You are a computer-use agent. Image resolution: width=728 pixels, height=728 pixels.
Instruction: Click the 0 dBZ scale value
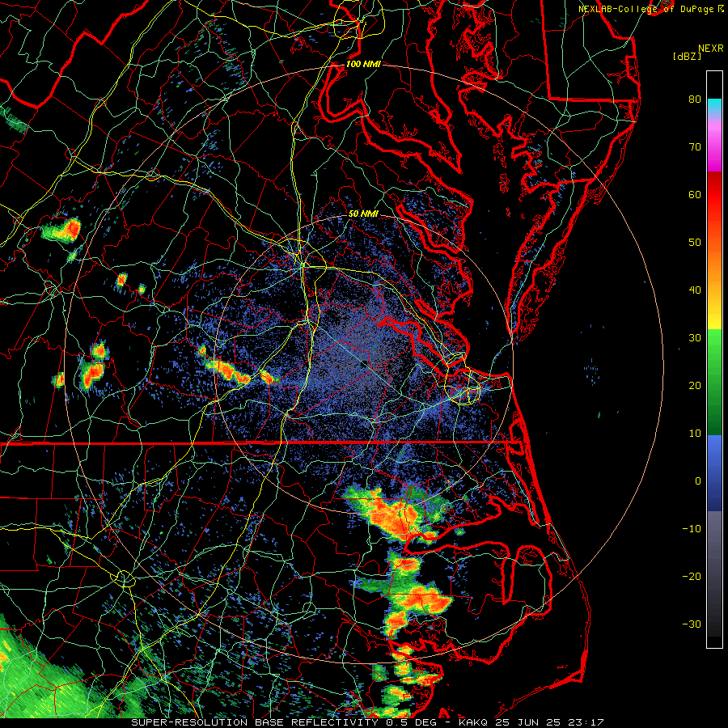[x=697, y=481]
